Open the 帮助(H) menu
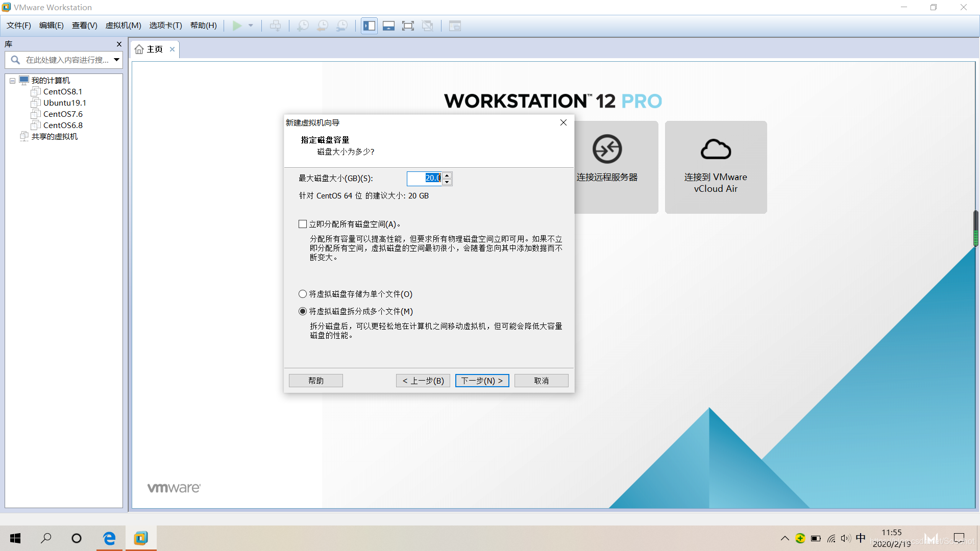The width and height of the screenshot is (980, 551). (204, 26)
